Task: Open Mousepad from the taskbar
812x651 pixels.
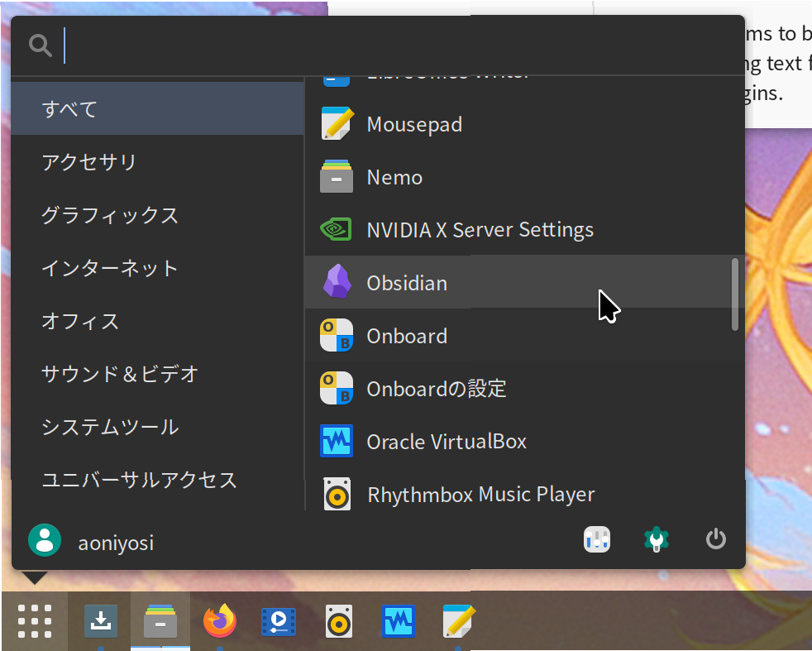Action: (458, 621)
